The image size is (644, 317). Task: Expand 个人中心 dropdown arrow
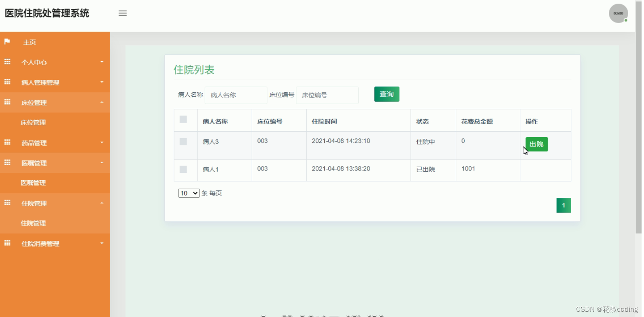[x=102, y=62]
